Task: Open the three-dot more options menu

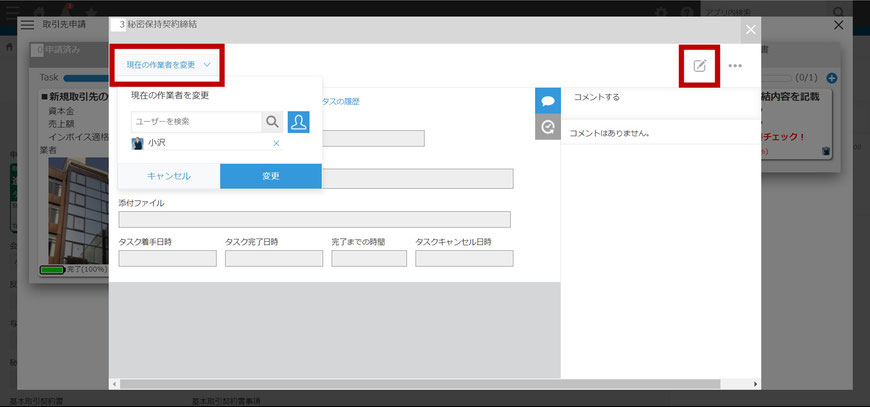Action: pos(735,66)
